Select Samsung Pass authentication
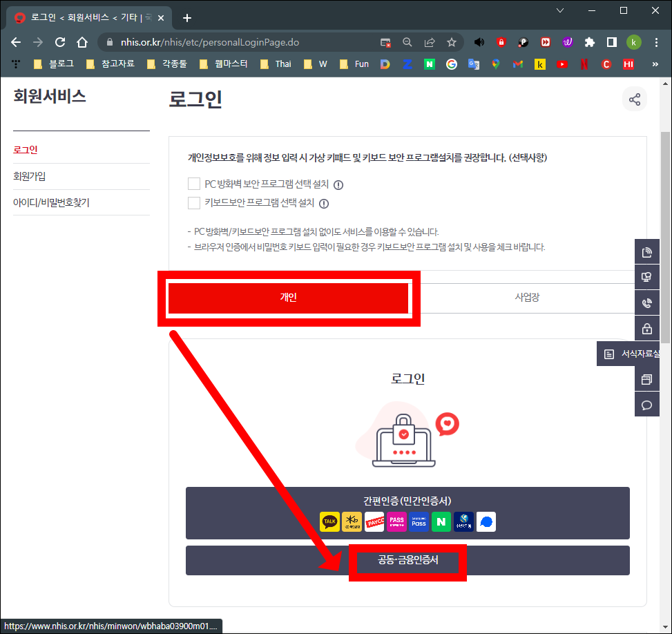 click(x=419, y=521)
